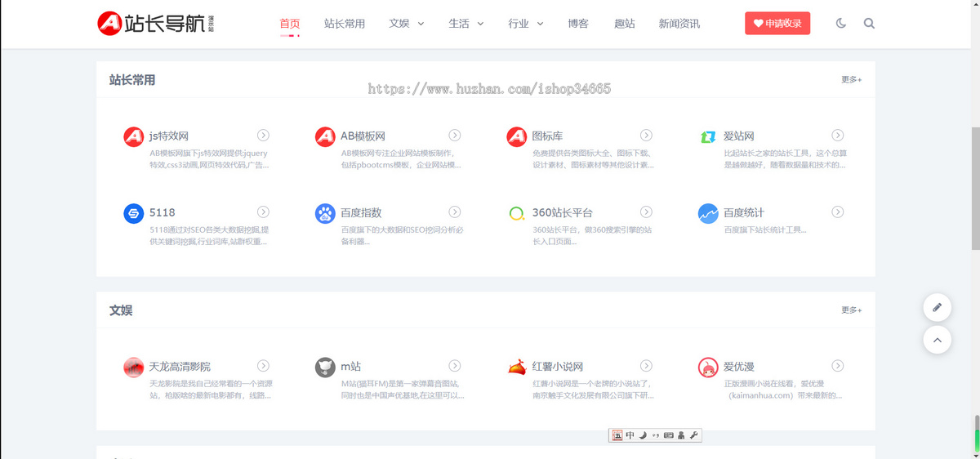Open the 站长常用 nav item
The image size is (980, 459).
point(345,24)
